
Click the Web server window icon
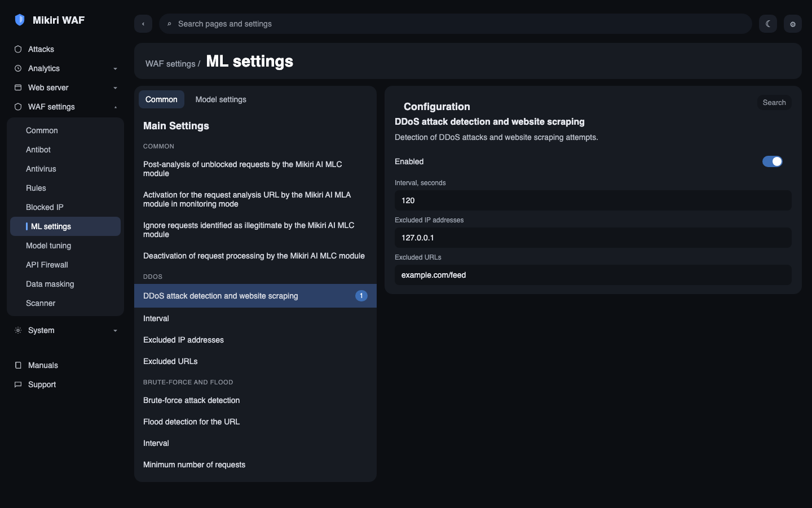[18, 87]
